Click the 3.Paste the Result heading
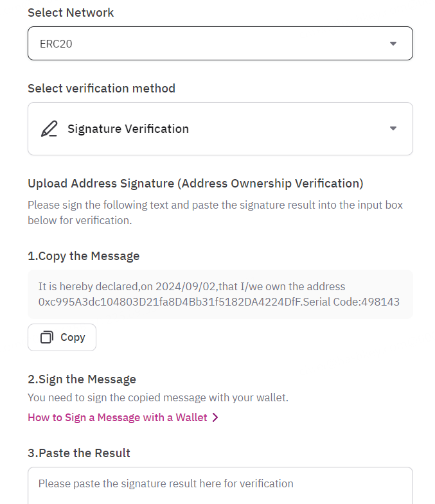 pos(79,453)
